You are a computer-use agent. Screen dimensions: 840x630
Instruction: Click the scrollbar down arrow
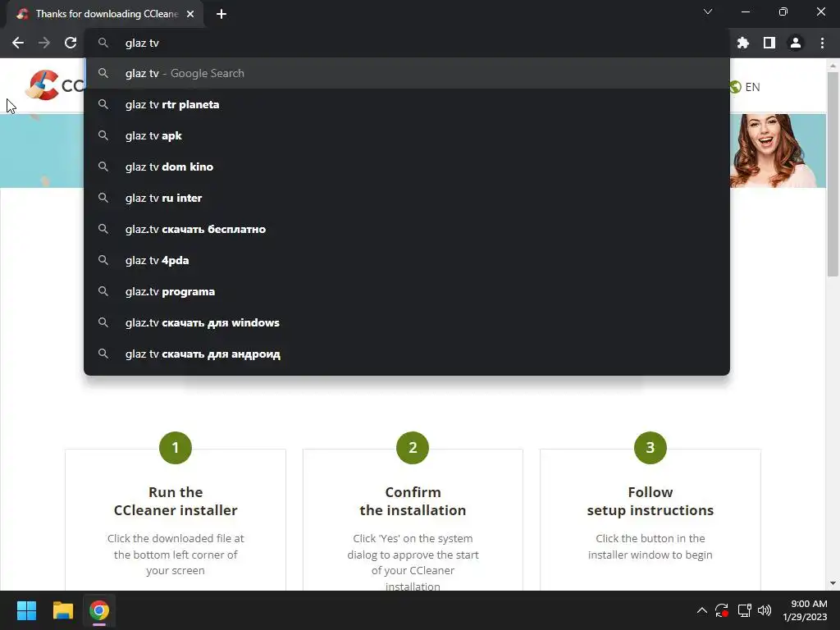[x=833, y=583]
